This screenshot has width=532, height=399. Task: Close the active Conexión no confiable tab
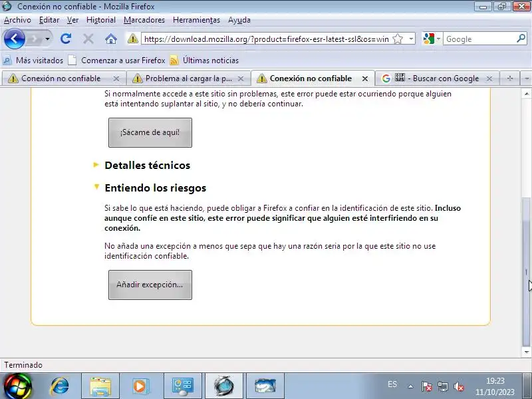[364, 78]
